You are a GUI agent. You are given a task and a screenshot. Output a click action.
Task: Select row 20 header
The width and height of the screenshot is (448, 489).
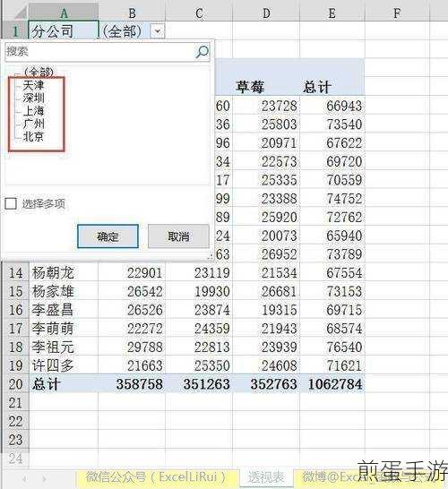tap(15, 384)
